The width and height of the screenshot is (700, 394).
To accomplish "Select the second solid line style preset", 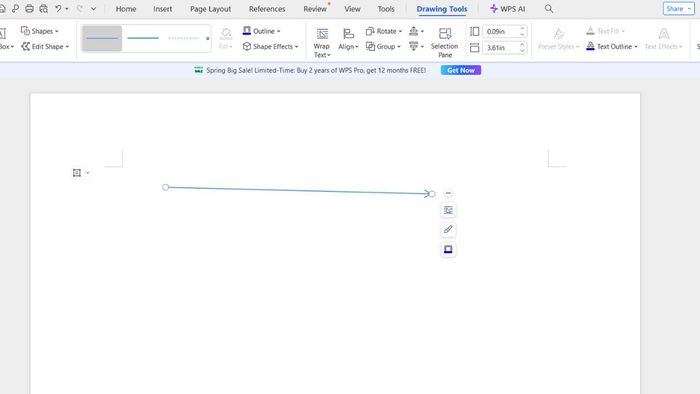I will tap(143, 38).
